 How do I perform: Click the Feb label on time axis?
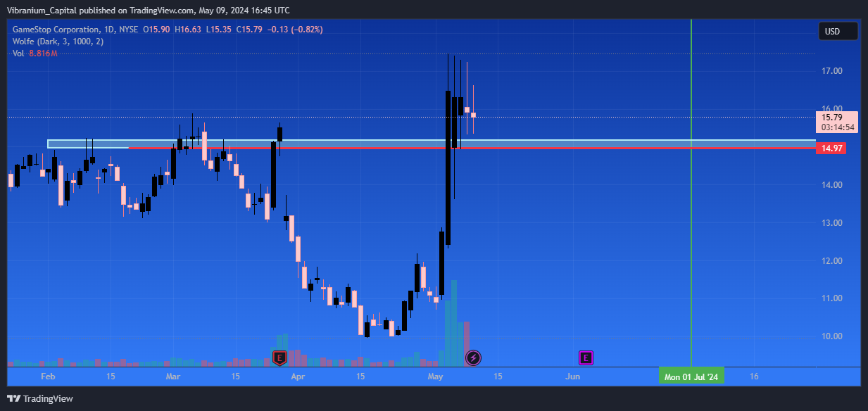48,377
